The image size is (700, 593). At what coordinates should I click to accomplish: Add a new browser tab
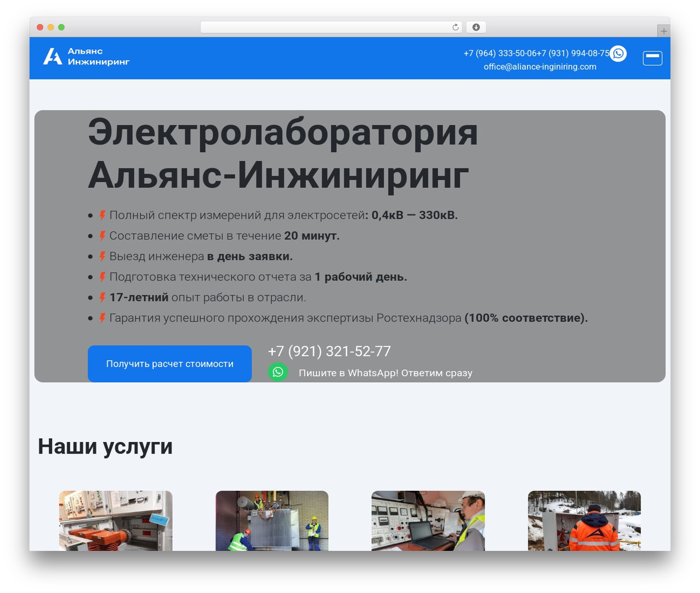(x=663, y=31)
